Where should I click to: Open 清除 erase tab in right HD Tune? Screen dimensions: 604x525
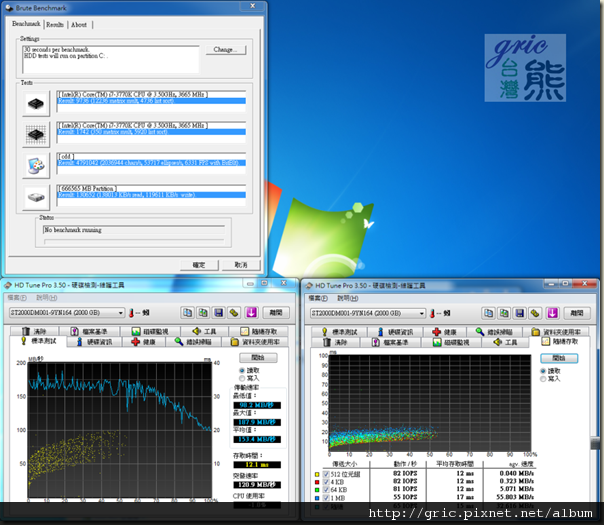336,342
